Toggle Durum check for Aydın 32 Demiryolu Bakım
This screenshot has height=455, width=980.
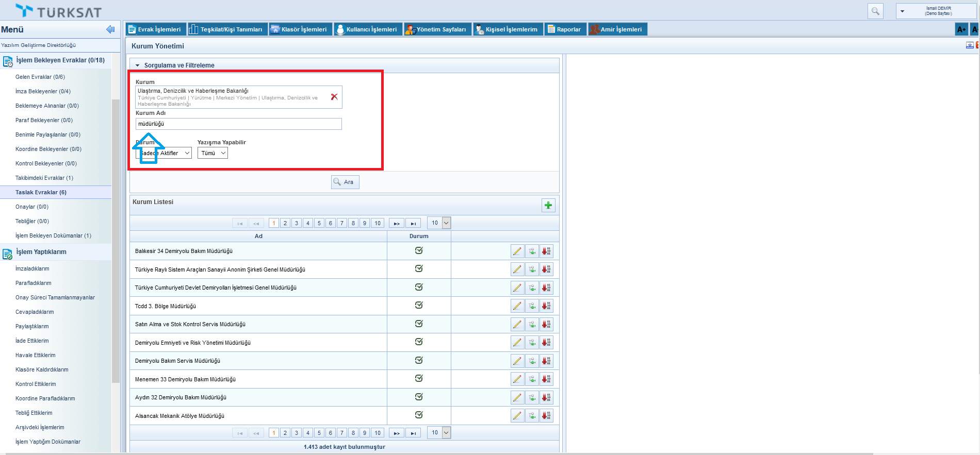(419, 397)
